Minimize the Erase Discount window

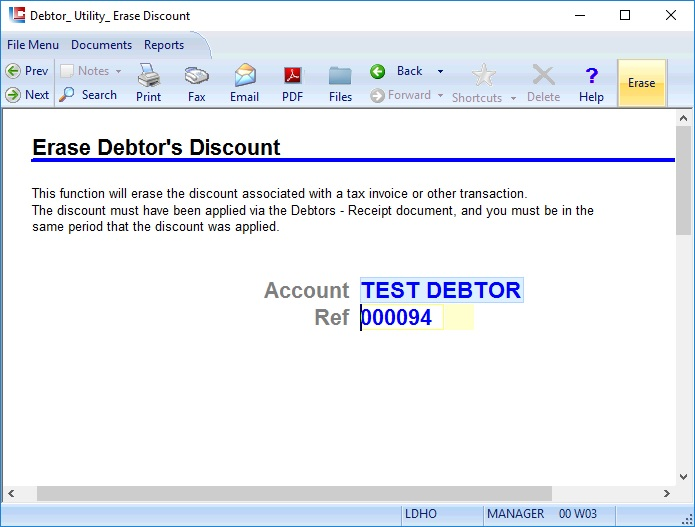coord(580,16)
